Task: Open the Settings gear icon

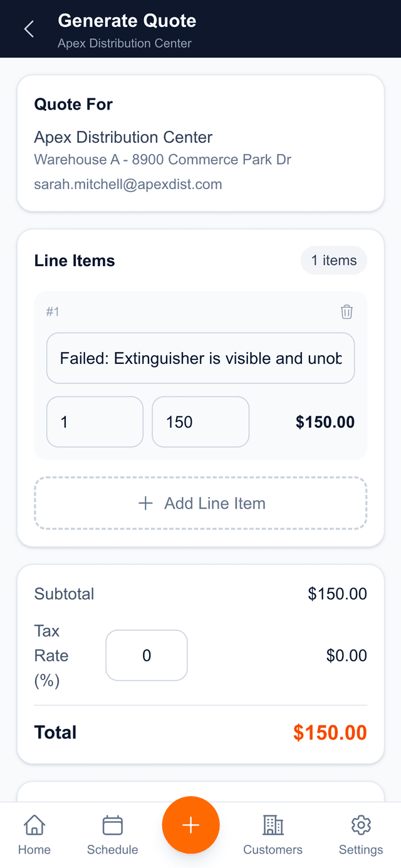Action: (361, 825)
